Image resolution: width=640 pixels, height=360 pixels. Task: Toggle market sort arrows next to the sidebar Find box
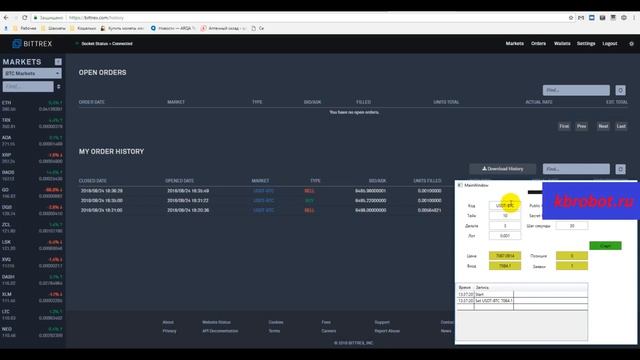tap(59, 87)
